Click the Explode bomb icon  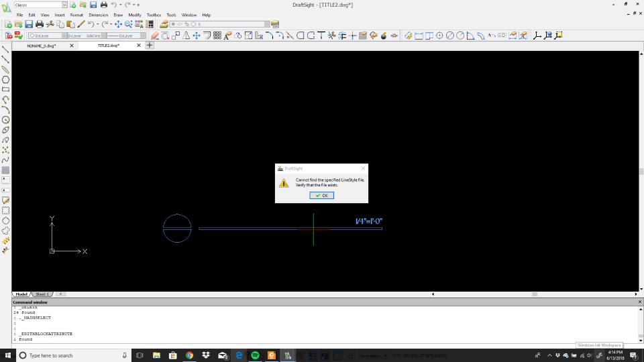[384, 36]
